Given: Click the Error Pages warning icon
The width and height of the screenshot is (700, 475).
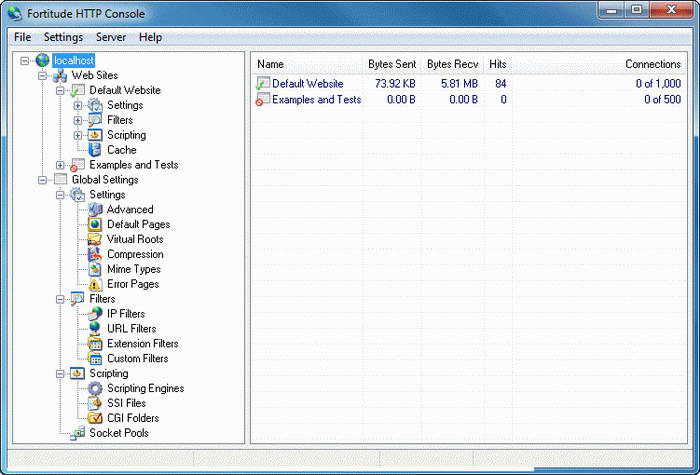Looking at the screenshot, I should [95, 284].
